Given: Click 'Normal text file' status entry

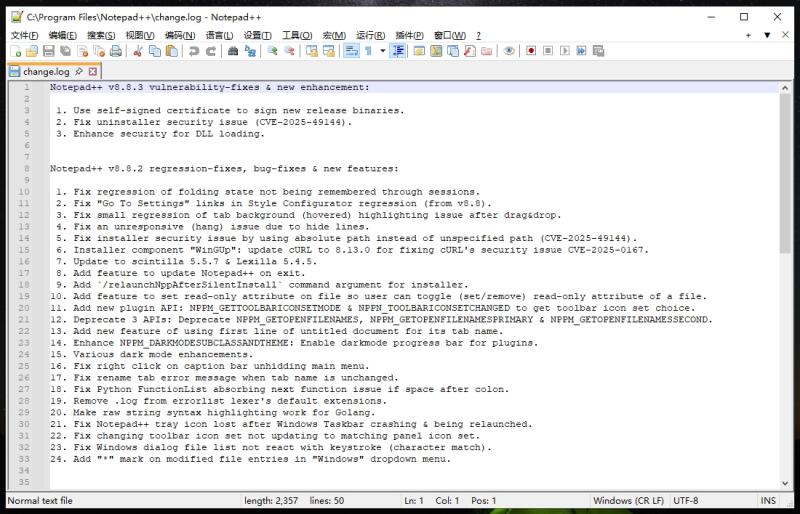Looking at the screenshot, I should (40, 501).
